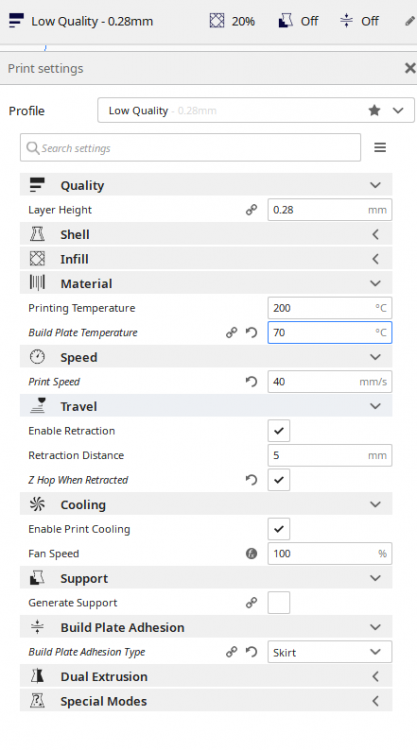
Task: Disable Enable Print Cooling checkbox
Action: tap(279, 529)
